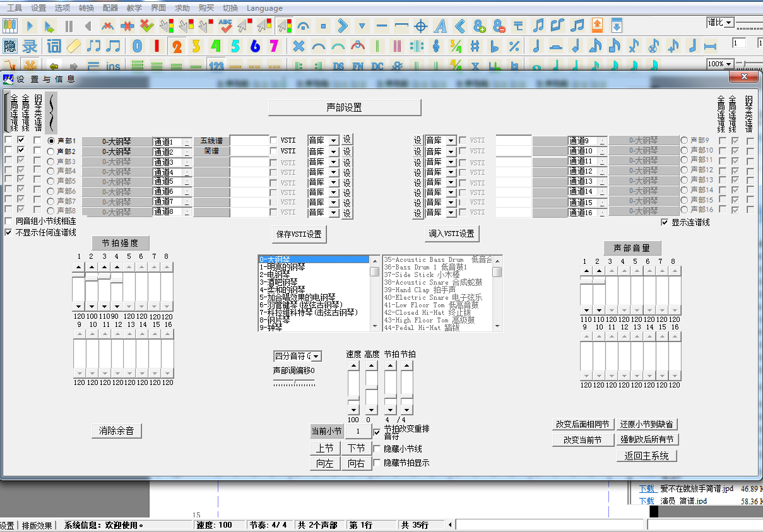Open the 四分音符 note value dropdown
Screen dimensions: 763x532
tap(316, 357)
